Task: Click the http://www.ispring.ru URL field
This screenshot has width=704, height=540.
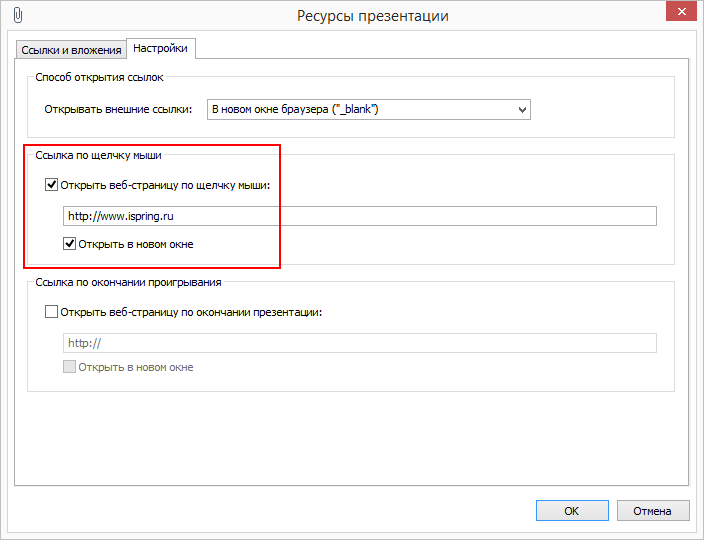Action: (360, 216)
